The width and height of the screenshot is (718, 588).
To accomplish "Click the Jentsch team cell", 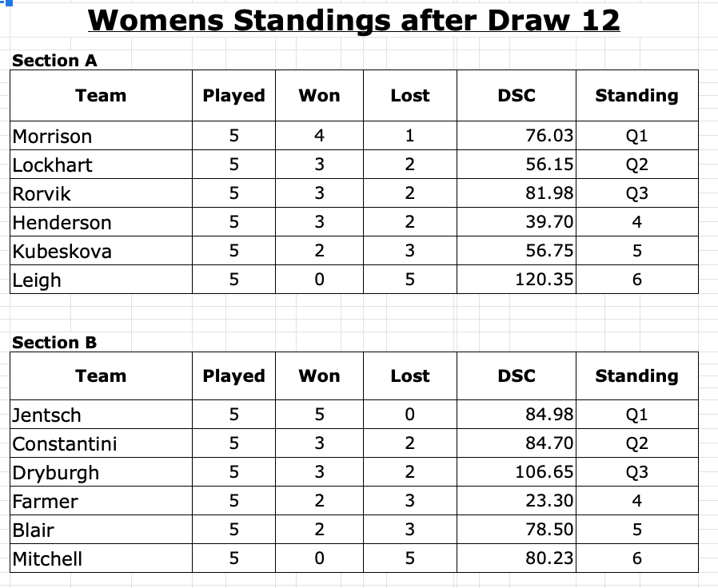I will tap(47, 415).
